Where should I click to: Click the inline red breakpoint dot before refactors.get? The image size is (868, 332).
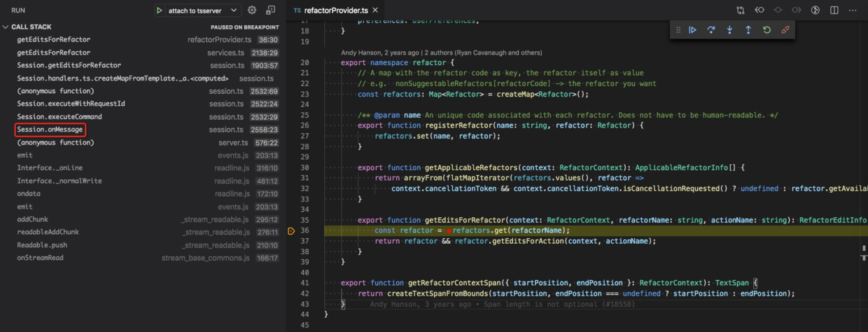(x=449, y=230)
